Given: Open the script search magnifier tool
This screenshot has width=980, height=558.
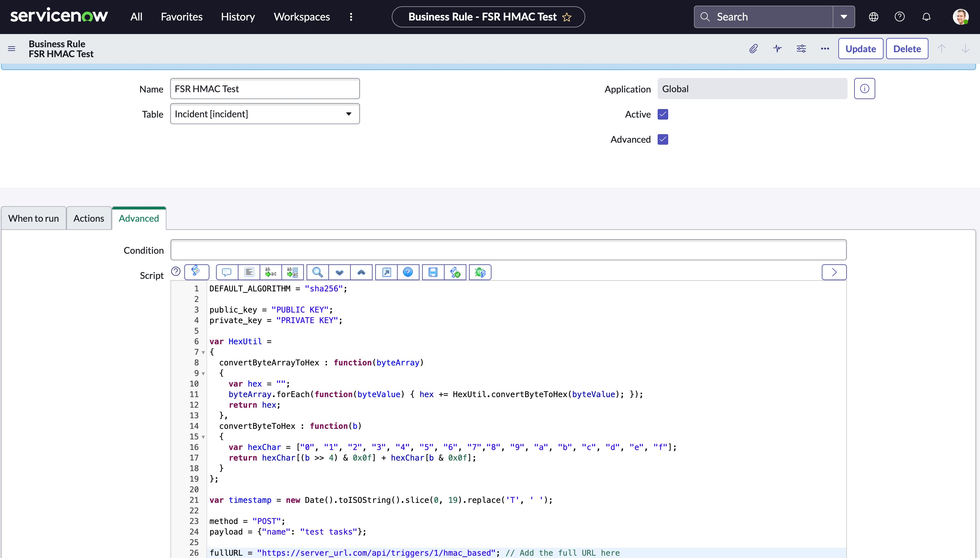Looking at the screenshot, I should pyautogui.click(x=317, y=273).
